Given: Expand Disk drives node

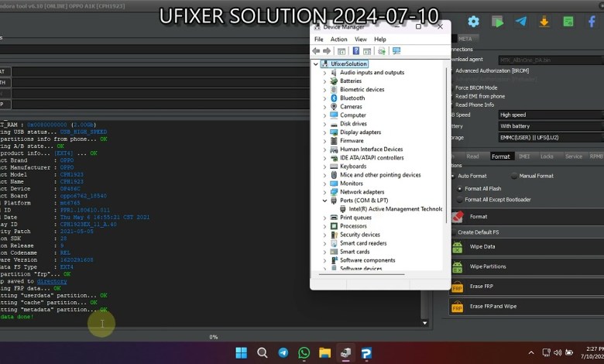Looking at the screenshot, I should [324, 124].
